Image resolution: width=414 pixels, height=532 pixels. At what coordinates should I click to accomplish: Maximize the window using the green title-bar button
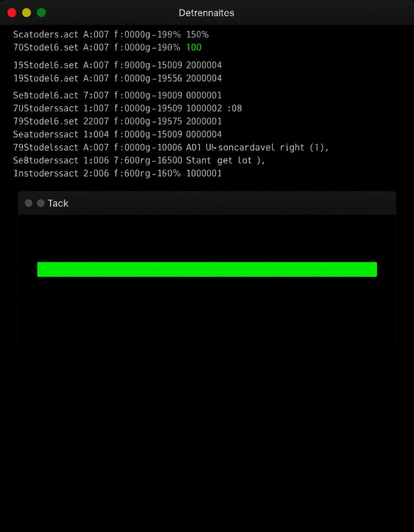click(x=42, y=13)
